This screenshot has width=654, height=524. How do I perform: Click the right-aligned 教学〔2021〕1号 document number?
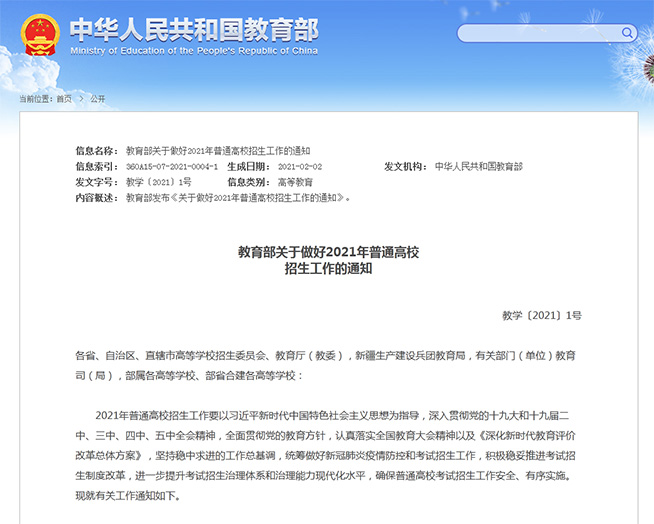point(541,315)
